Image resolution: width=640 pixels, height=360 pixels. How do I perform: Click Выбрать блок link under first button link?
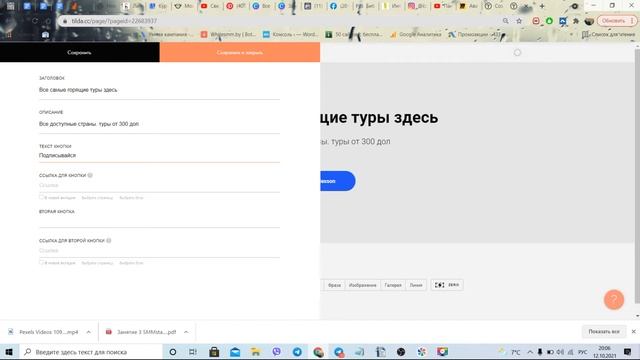[x=131, y=198]
